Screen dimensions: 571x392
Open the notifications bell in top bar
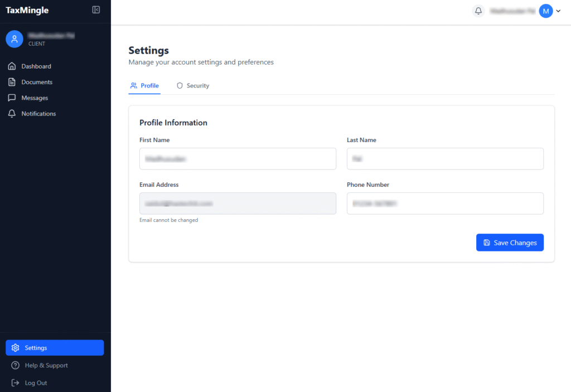[x=478, y=11]
